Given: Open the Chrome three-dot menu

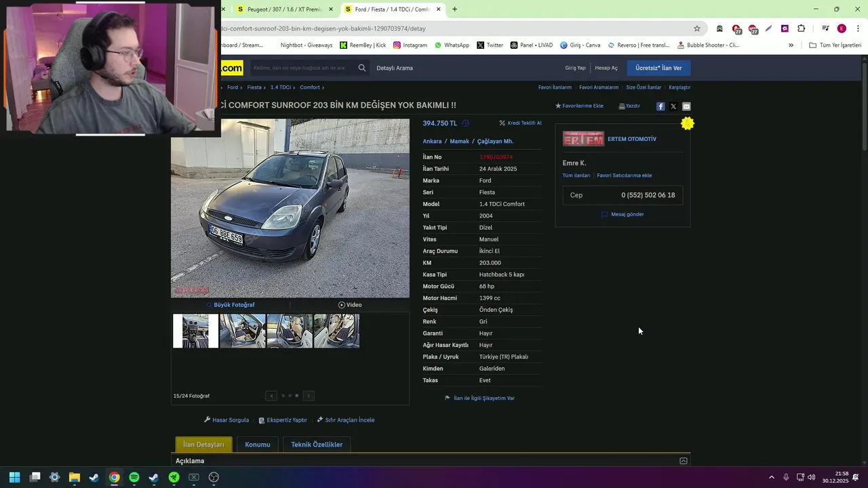Looking at the screenshot, I should coord(858,28).
